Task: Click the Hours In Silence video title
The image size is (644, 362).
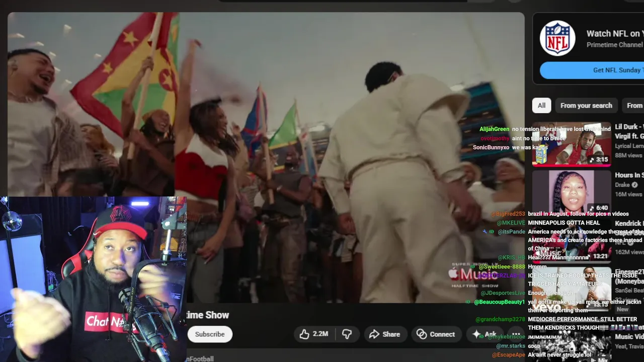Action: coord(629,175)
